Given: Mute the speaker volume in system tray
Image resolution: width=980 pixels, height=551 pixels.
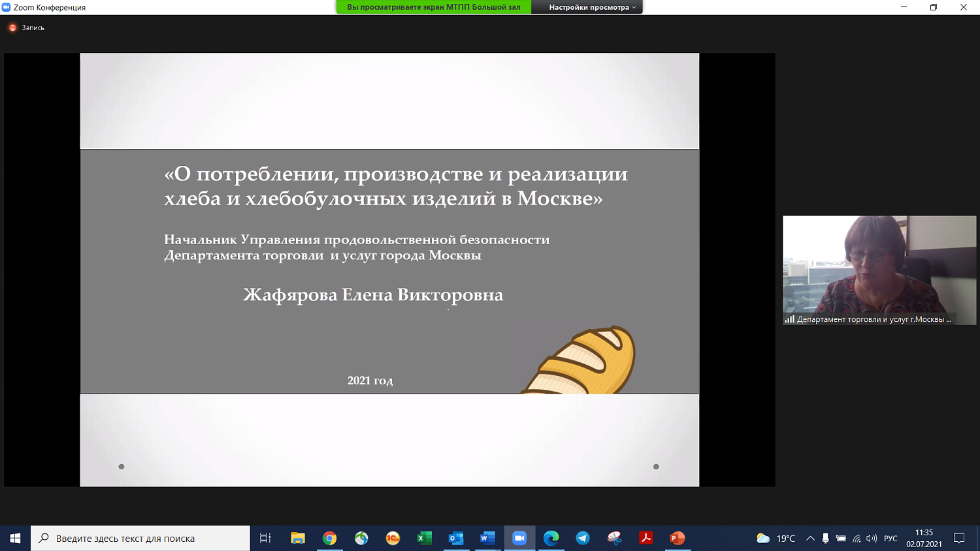Looking at the screenshot, I should [872, 538].
